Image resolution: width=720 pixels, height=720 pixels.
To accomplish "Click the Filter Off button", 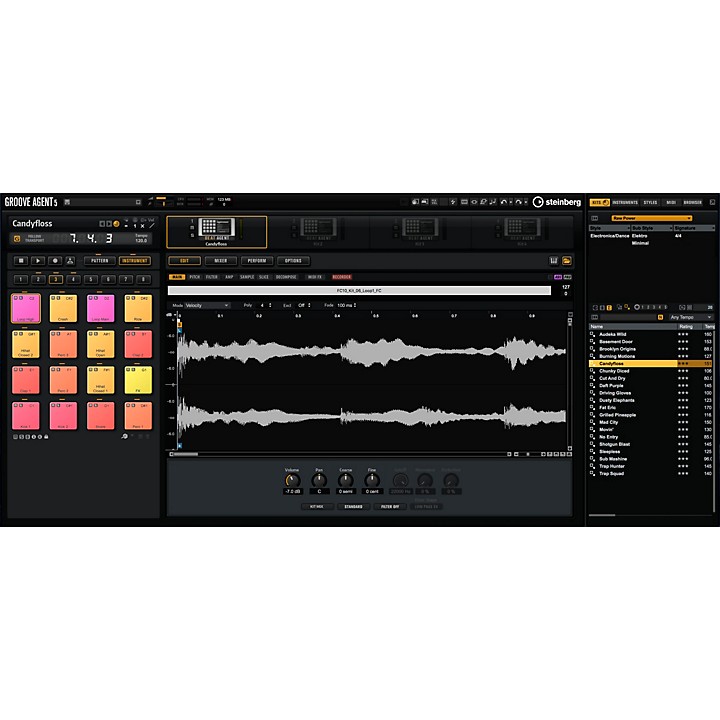I will tap(390, 506).
